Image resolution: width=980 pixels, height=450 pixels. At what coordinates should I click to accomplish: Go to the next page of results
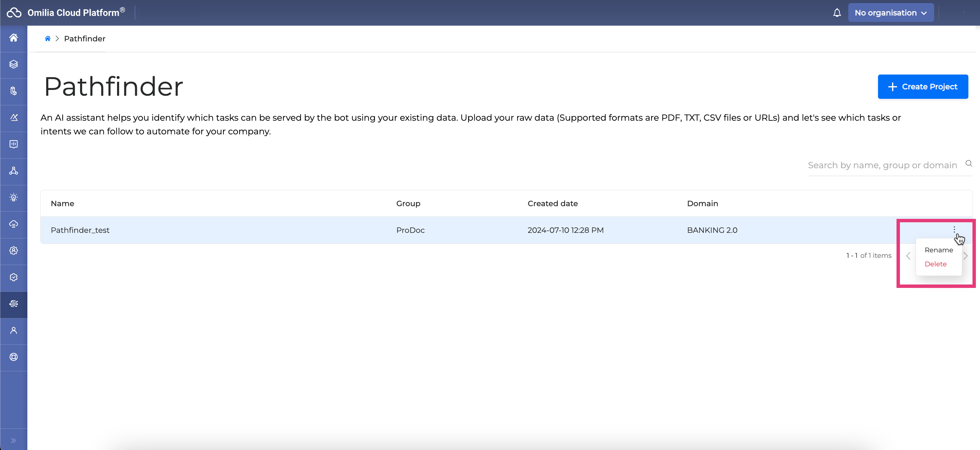point(966,256)
